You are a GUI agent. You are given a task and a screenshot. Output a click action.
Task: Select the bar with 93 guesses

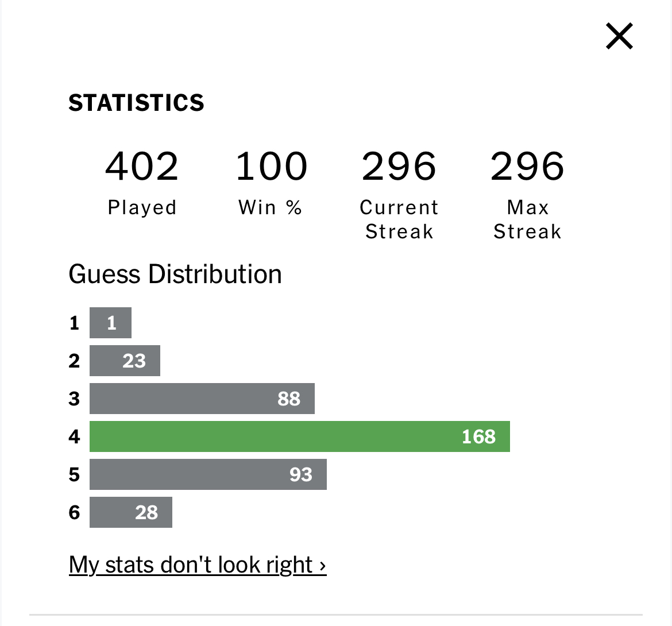(x=208, y=474)
